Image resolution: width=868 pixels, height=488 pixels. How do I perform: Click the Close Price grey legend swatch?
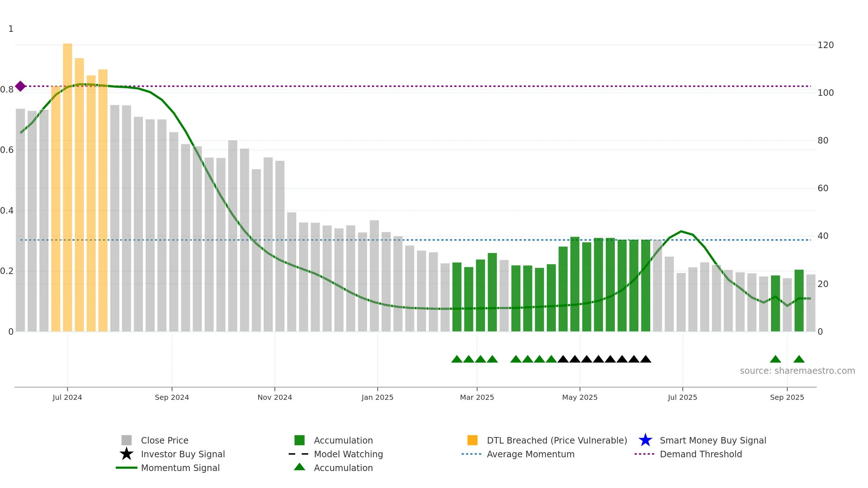click(x=127, y=440)
